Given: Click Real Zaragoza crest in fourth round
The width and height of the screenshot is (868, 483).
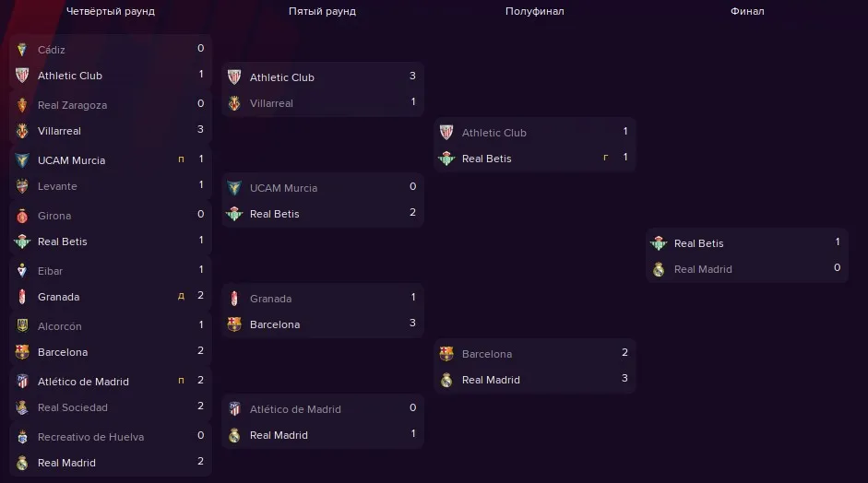Looking at the screenshot, I should click(x=22, y=105).
